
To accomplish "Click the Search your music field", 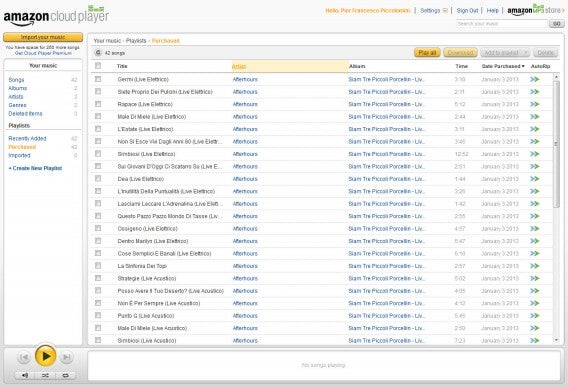I will click(x=502, y=24).
